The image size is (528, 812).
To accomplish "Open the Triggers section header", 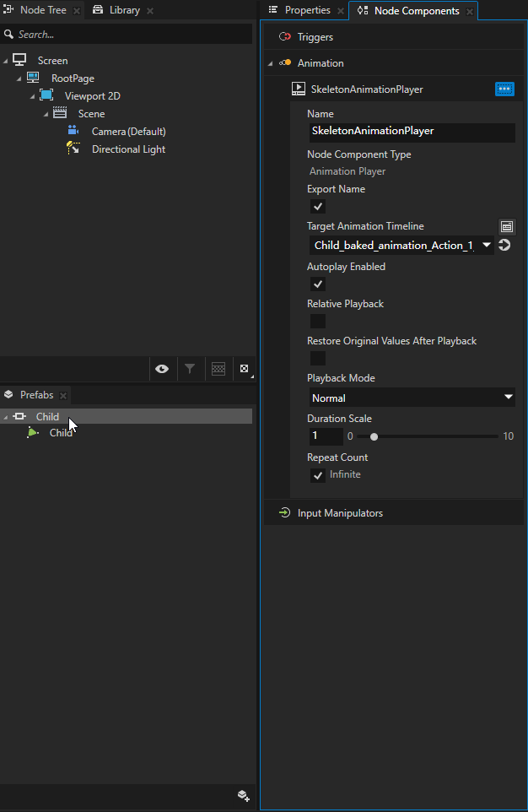I will 394,37.
